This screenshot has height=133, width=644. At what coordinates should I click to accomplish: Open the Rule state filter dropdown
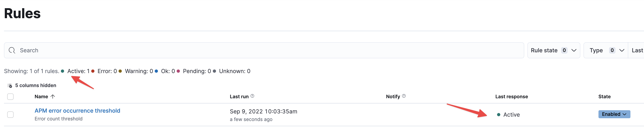pyautogui.click(x=554, y=50)
